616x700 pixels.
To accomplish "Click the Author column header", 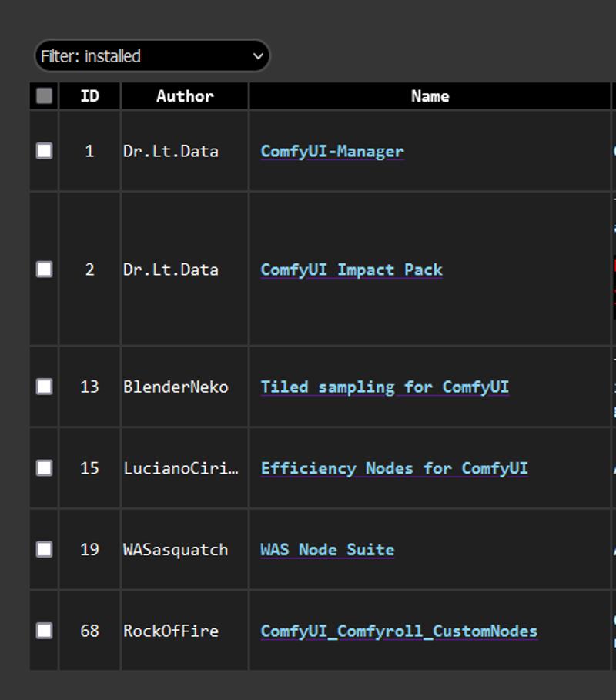I will pyautogui.click(x=185, y=96).
